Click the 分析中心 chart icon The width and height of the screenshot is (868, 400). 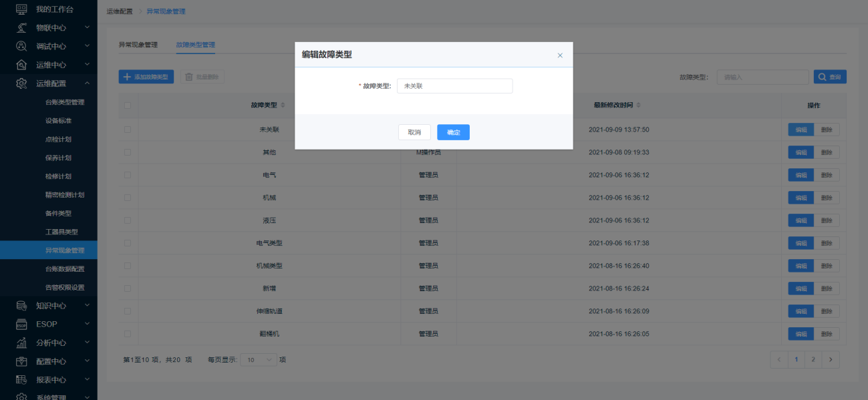pyautogui.click(x=21, y=343)
